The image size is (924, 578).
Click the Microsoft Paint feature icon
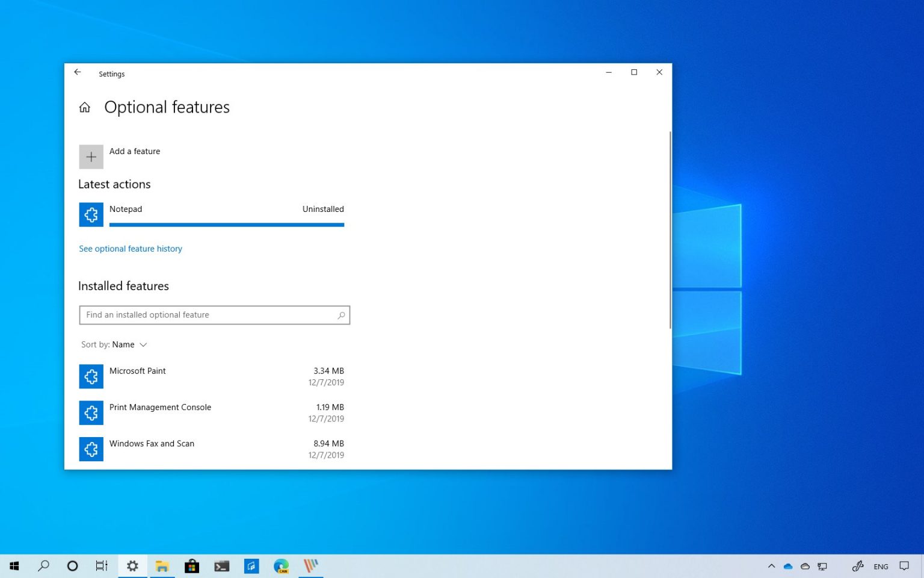[x=91, y=376]
